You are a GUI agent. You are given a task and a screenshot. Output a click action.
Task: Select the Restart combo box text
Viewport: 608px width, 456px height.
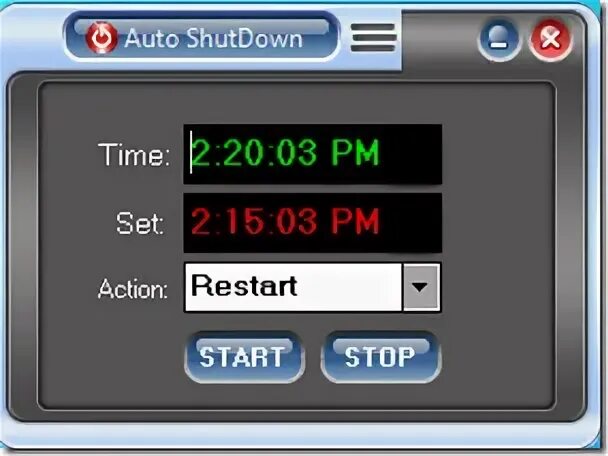tap(244, 286)
